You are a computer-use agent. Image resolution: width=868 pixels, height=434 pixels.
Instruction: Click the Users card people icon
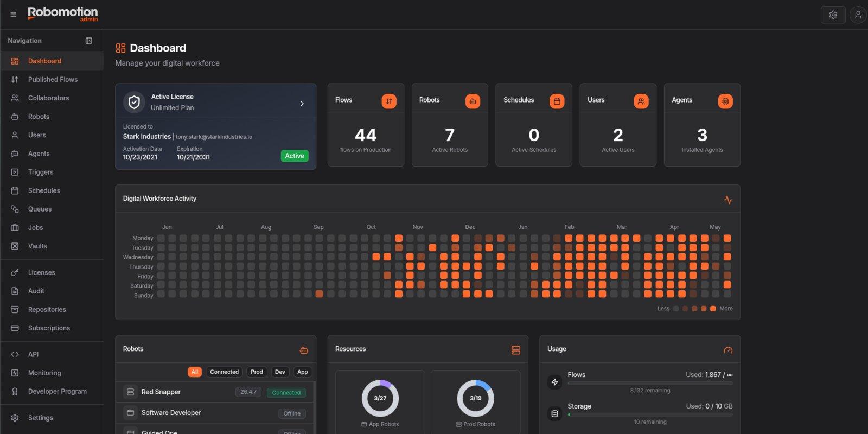pos(641,101)
